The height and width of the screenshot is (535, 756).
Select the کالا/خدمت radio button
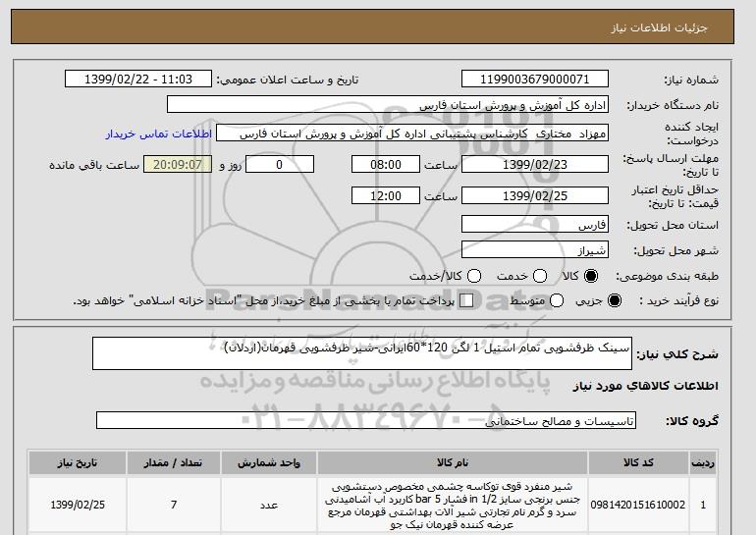(x=474, y=276)
